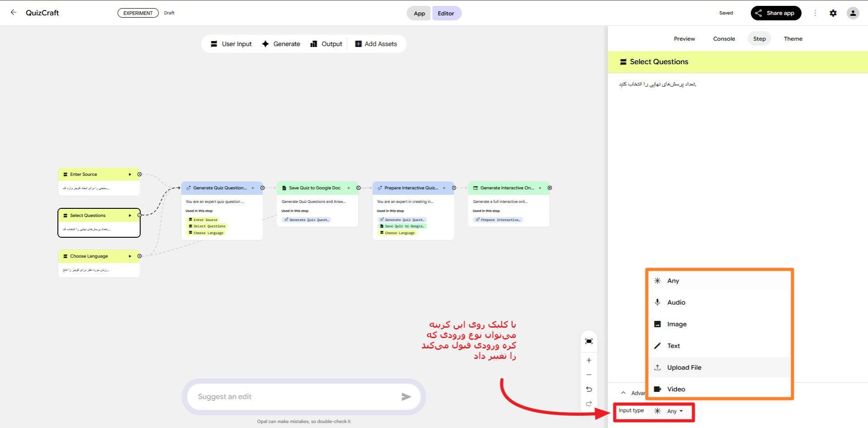Viewport: 868px width, 428px height.
Task: Select the User Input step icon
Action: [x=214, y=44]
